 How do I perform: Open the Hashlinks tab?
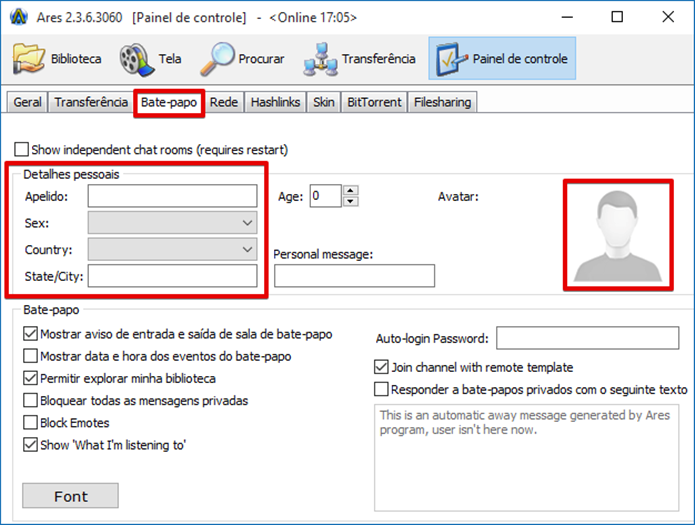(x=275, y=102)
